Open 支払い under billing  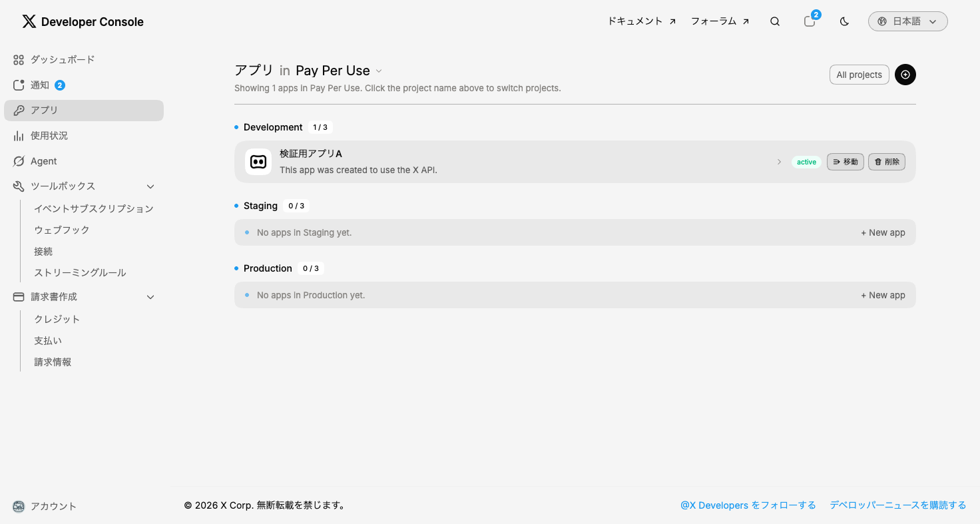[48, 340]
